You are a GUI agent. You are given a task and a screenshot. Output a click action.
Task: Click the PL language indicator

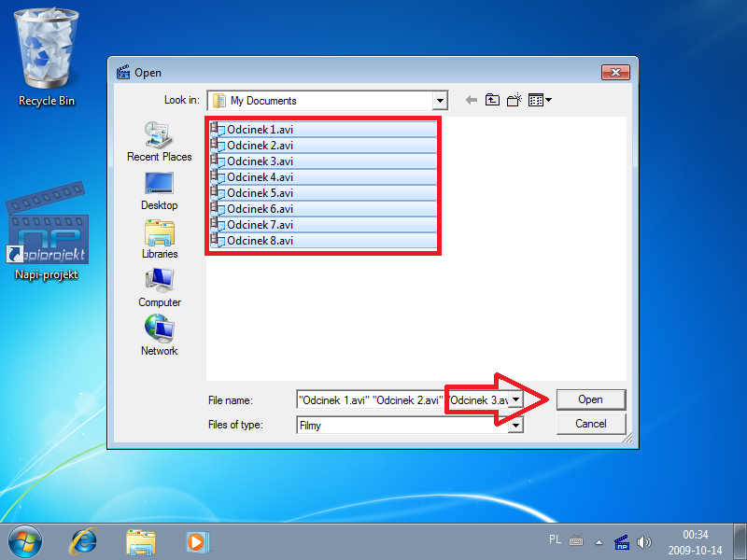(555, 539)
